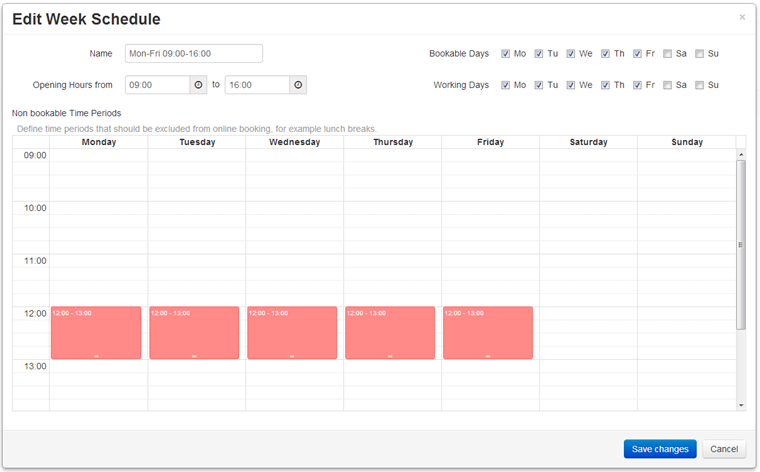The height and width of the screenshot is (472, 760).
Task: Click the Opening Hours from time field
Action: click(158, 85)
